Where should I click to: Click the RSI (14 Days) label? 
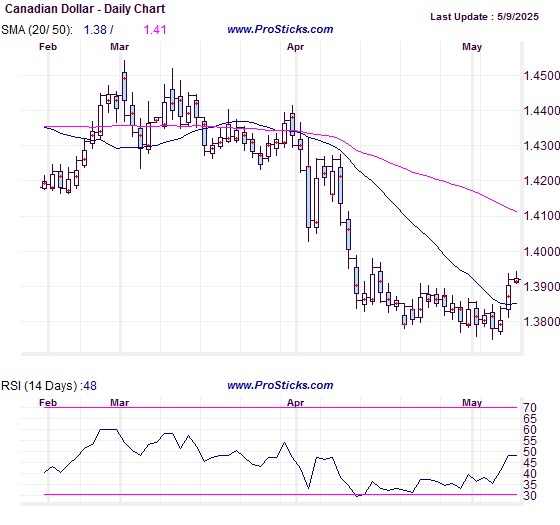(x=39, y=386)
